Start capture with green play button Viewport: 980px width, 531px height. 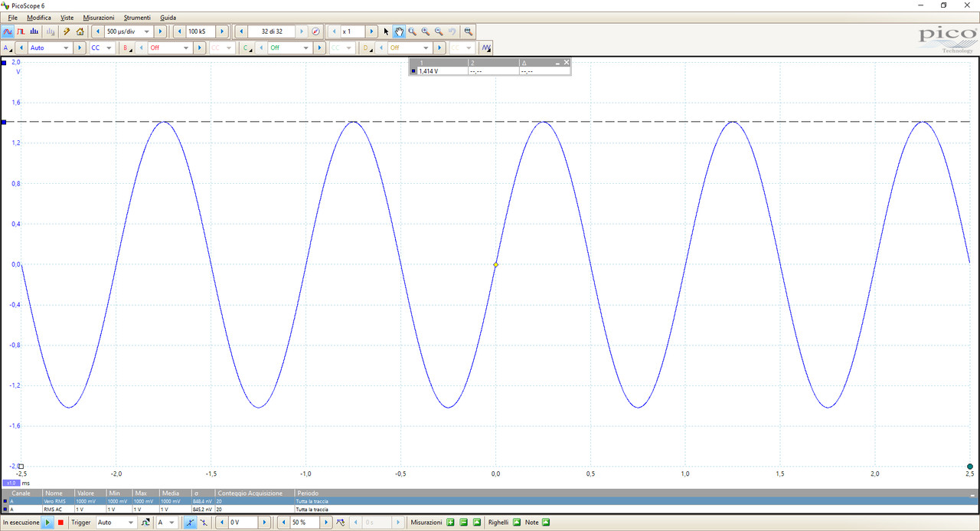[x=47, y=523]
